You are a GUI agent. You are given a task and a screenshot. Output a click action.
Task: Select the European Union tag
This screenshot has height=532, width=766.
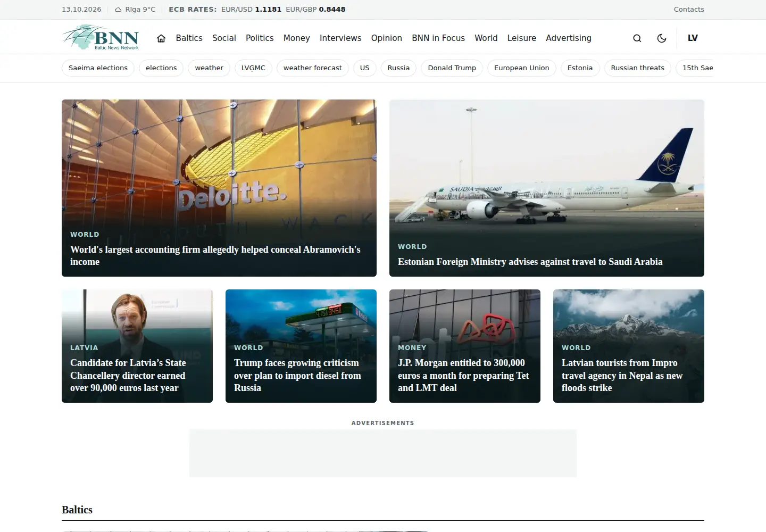pos(521,68)
